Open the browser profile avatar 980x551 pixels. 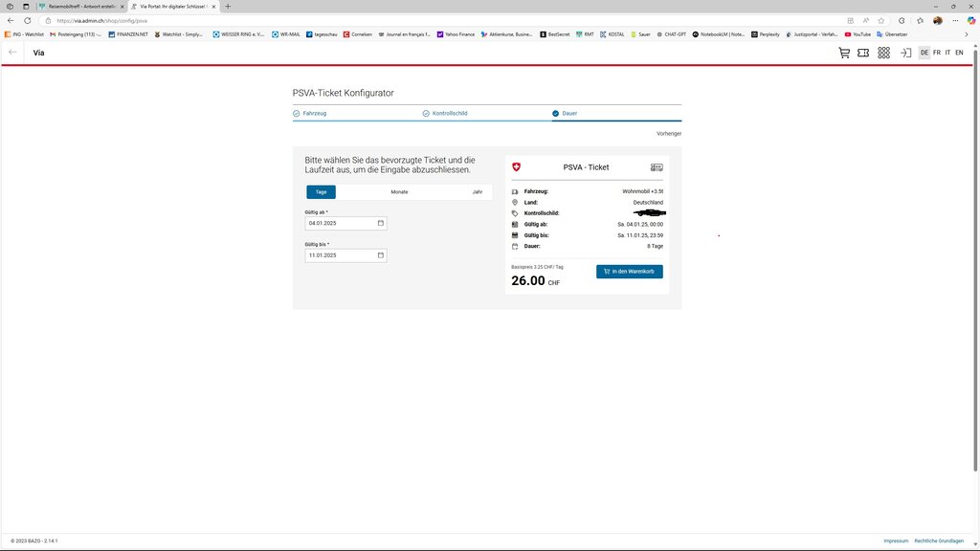point(938,21)
